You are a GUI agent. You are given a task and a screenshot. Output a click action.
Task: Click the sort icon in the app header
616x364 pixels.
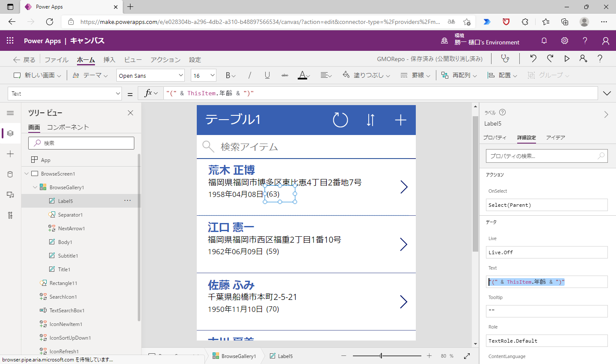(x=370, y=120)
